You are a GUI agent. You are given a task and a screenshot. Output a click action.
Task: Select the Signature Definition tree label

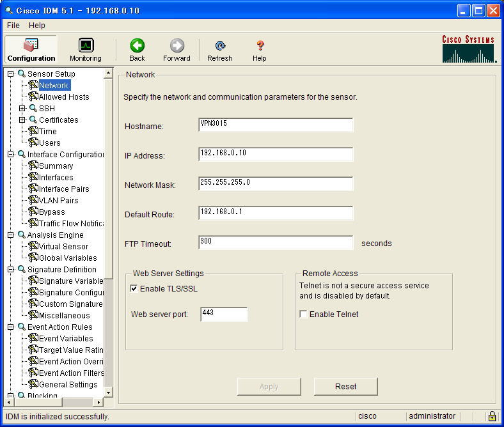[x=61, y=270]
